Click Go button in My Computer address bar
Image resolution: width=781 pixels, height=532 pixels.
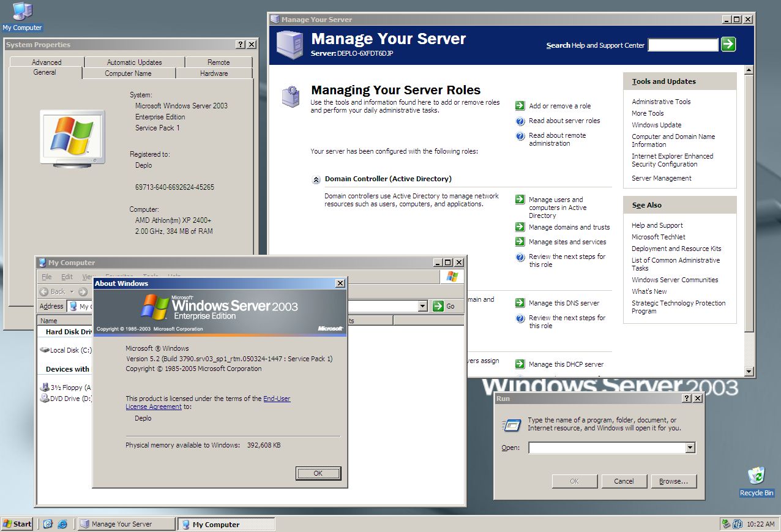444,306
